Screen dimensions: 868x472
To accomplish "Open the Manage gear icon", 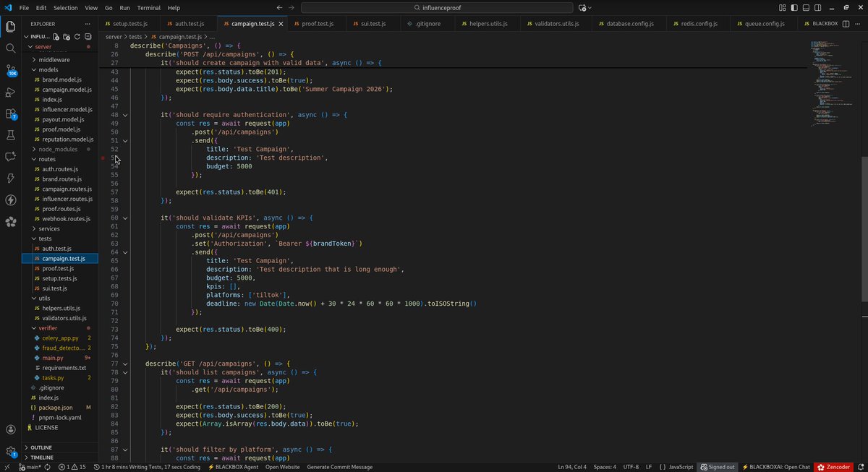I will (x=11, y=452).
